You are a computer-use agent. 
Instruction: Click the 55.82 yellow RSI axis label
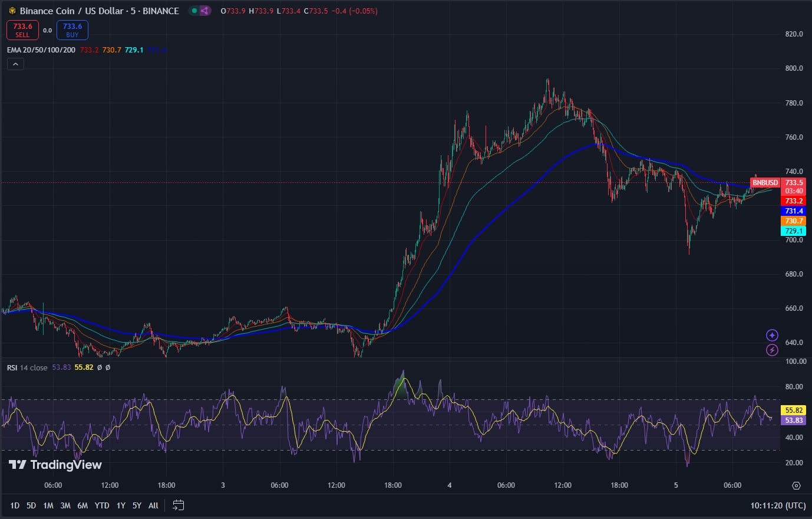point(794,410)
